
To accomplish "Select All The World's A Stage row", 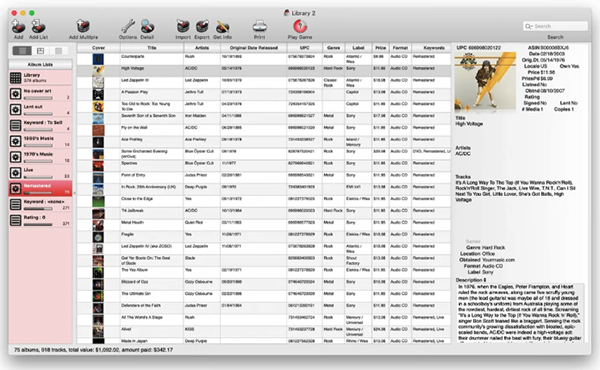I will pos(264,320).
